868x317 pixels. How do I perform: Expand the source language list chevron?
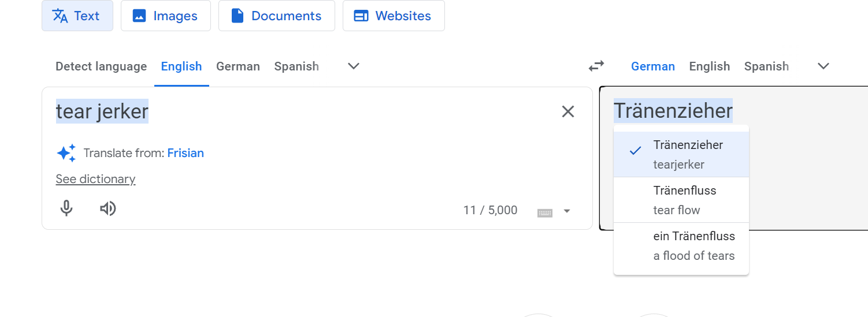(x=354, y=66)
